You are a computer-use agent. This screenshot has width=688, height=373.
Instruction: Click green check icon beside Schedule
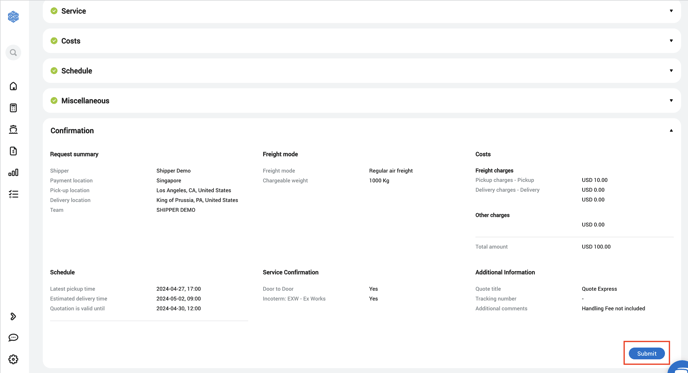point(54,71)
